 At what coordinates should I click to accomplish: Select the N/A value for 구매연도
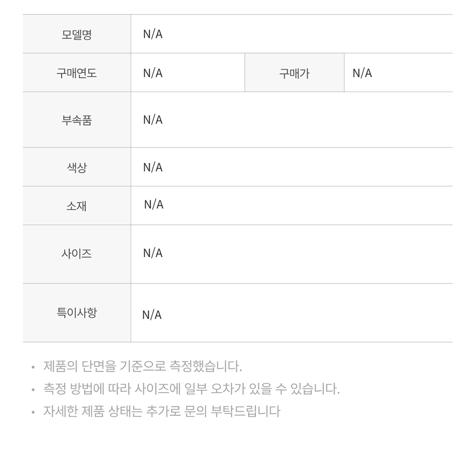(153, 73)
